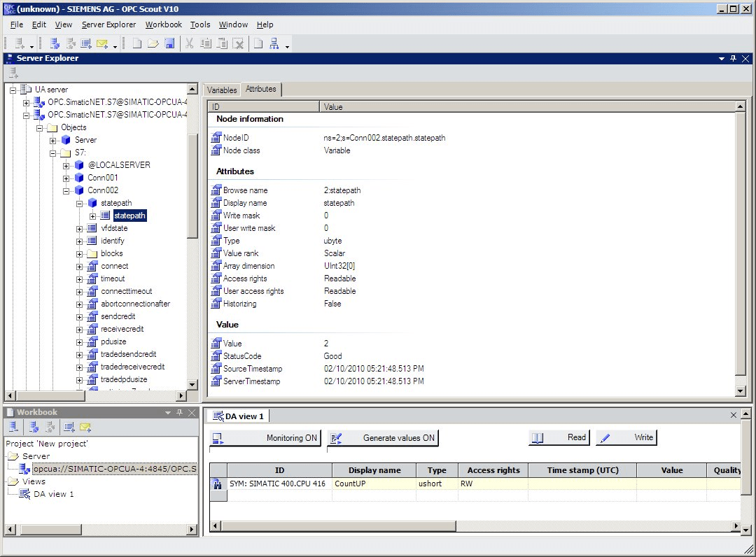The height and width of the screenshot is (557, 756).
Task: Click the delete X icon in main toolbar
Action: (238, 44)
